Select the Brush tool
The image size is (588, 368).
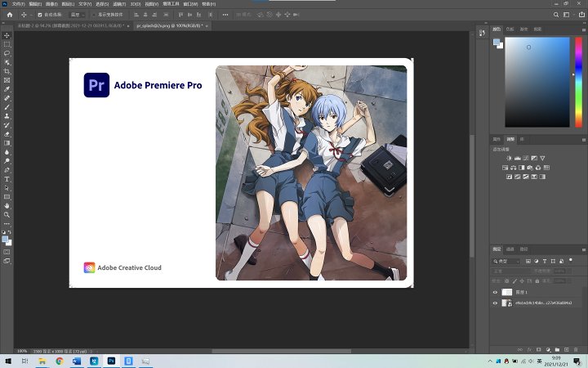point(7,107)
